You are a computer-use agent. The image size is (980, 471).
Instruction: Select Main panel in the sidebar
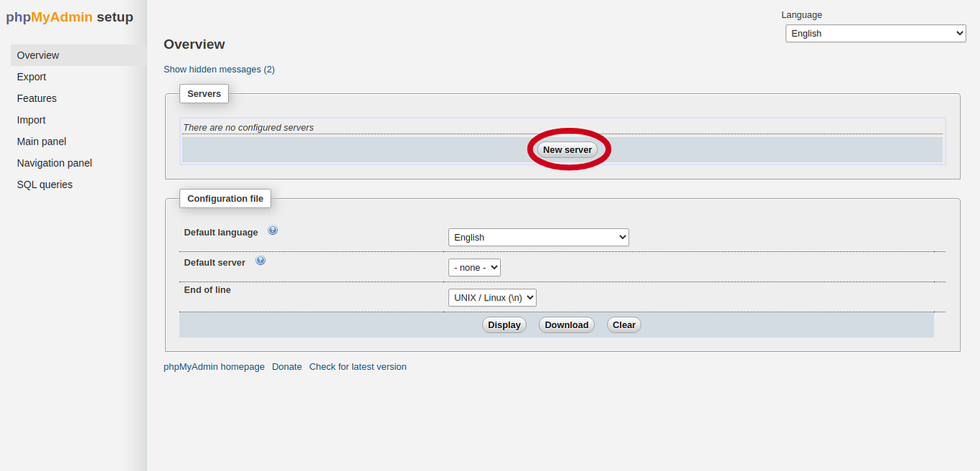pos(41,142)
